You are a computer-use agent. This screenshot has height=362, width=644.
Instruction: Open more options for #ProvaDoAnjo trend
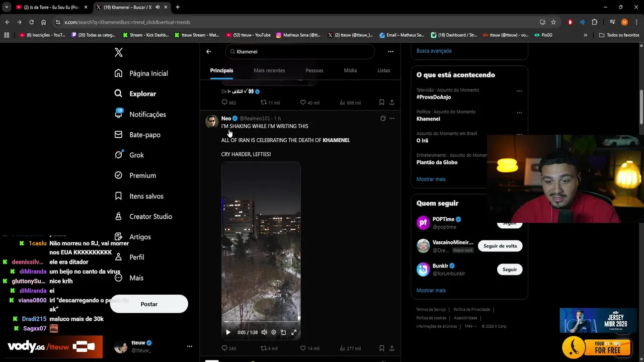tap(519, 91)
